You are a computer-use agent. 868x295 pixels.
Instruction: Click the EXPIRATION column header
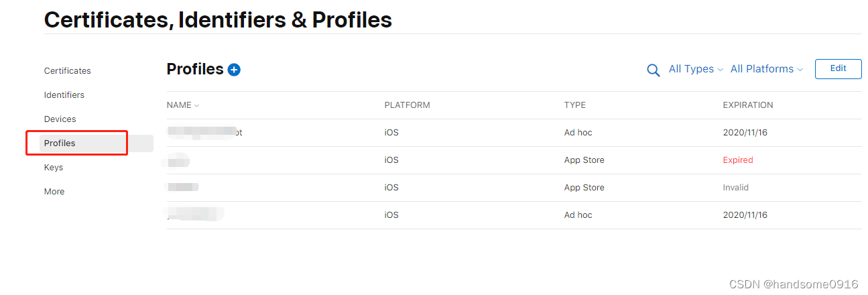pyautogui.click(x=747, y=105)
